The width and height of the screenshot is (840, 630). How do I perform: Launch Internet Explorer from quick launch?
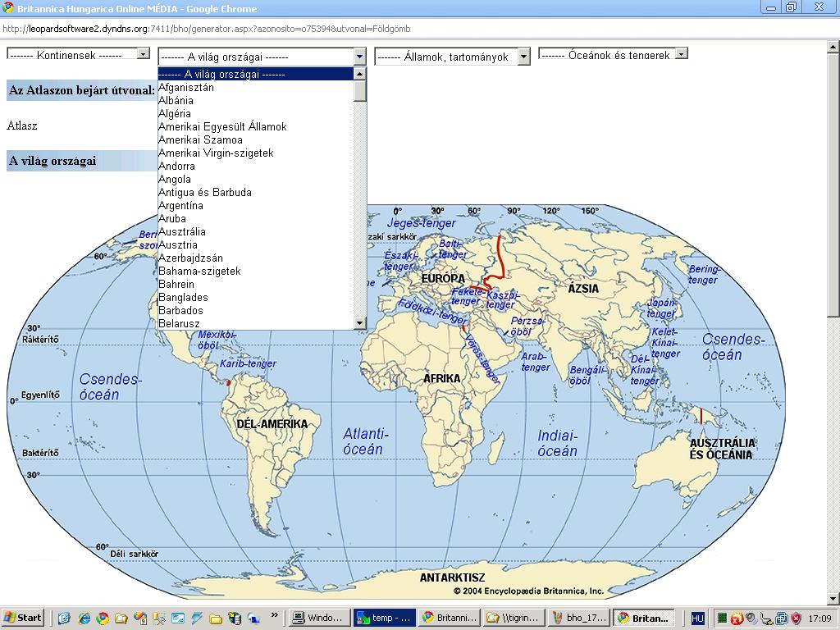[84, 619]
